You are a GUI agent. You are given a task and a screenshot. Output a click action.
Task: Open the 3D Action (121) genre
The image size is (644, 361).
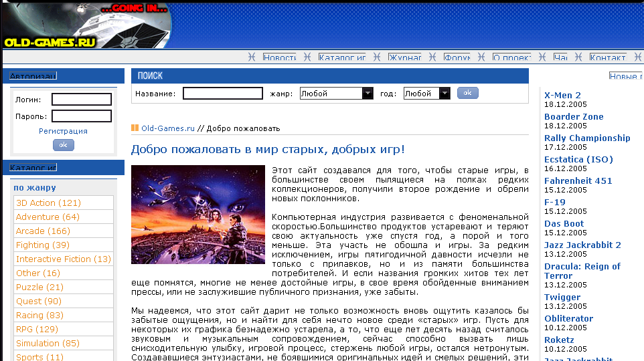click(48, 203)
